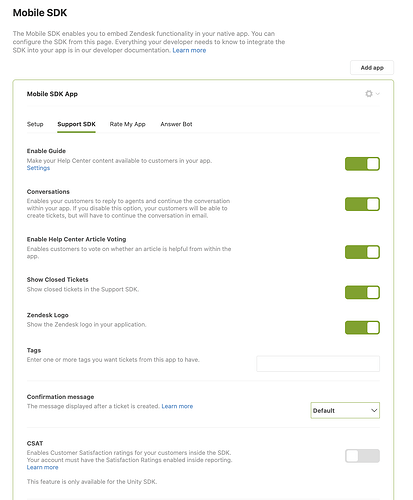Screen dimensions: 413x500
Task: Click into the Tags input field
Action: (x=318, y=363)
